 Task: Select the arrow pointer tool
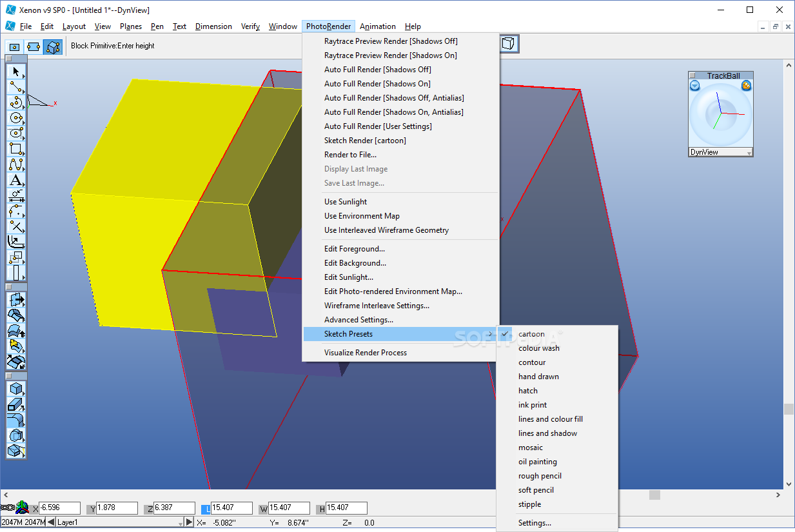click(16, 71)
